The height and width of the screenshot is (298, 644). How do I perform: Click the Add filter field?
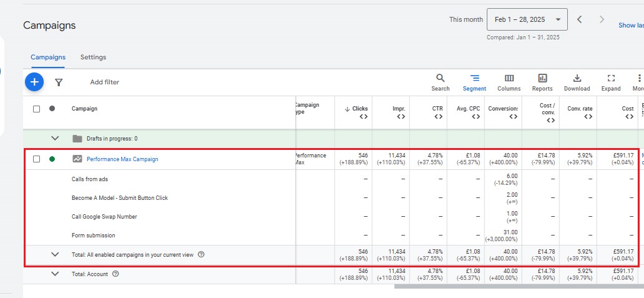(104, 82)
